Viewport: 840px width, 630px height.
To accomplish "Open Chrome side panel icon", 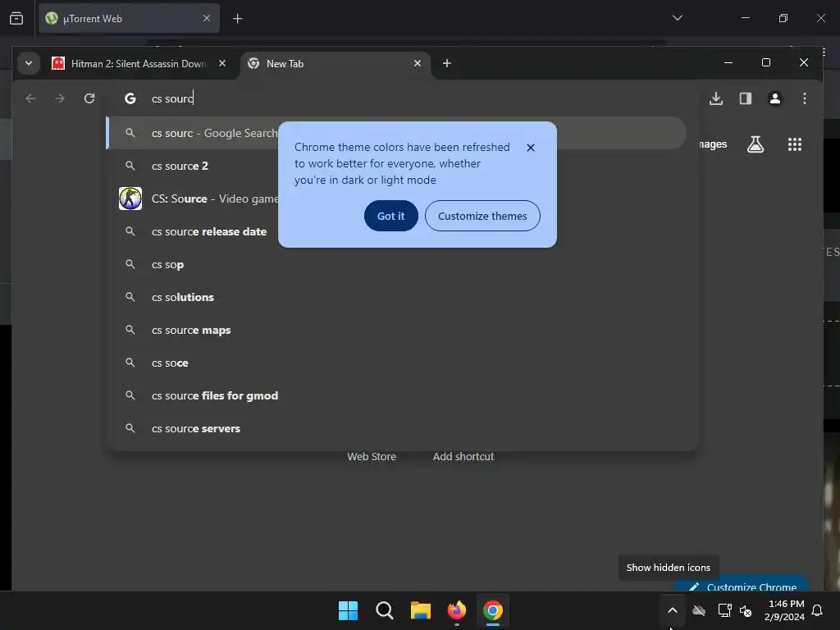I will click(745, 98).
